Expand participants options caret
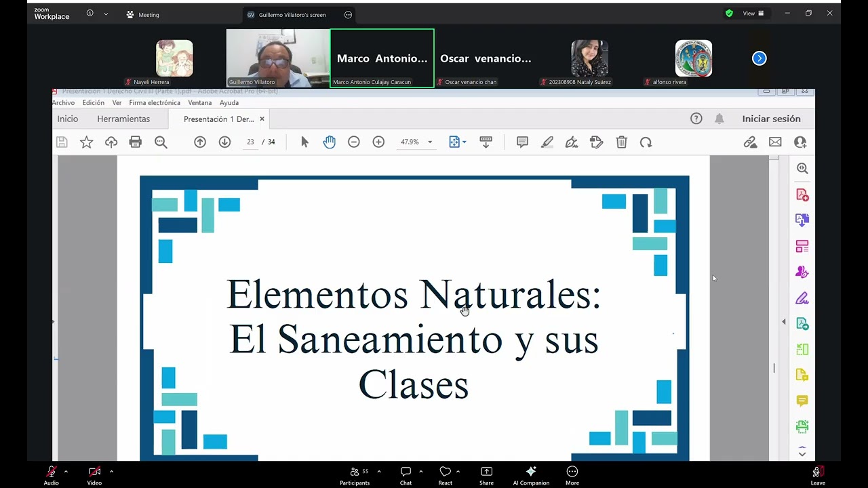 click(378, 471)
